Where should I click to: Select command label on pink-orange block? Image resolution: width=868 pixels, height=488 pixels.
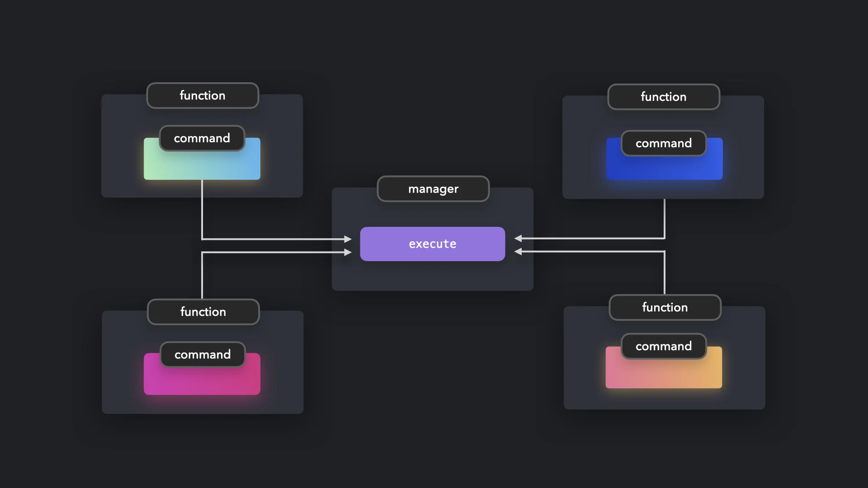[663, 346]
